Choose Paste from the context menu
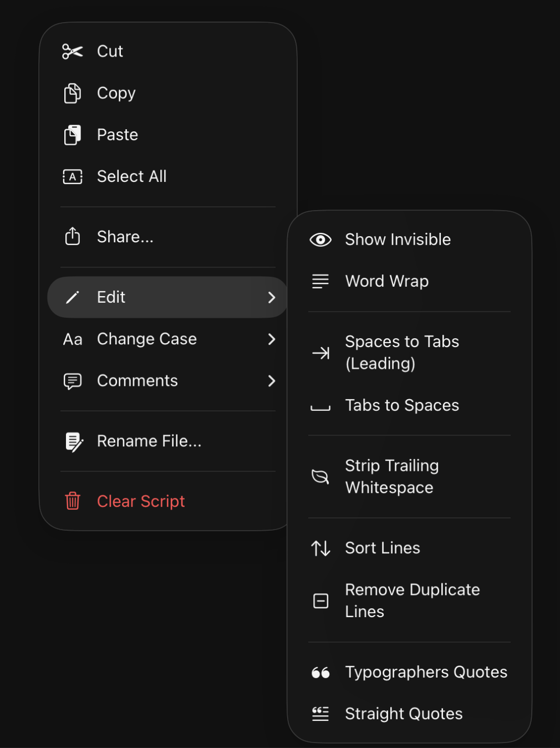Image resolution: width=560 pixels, height=748 pixels. (x=168, y=135)
